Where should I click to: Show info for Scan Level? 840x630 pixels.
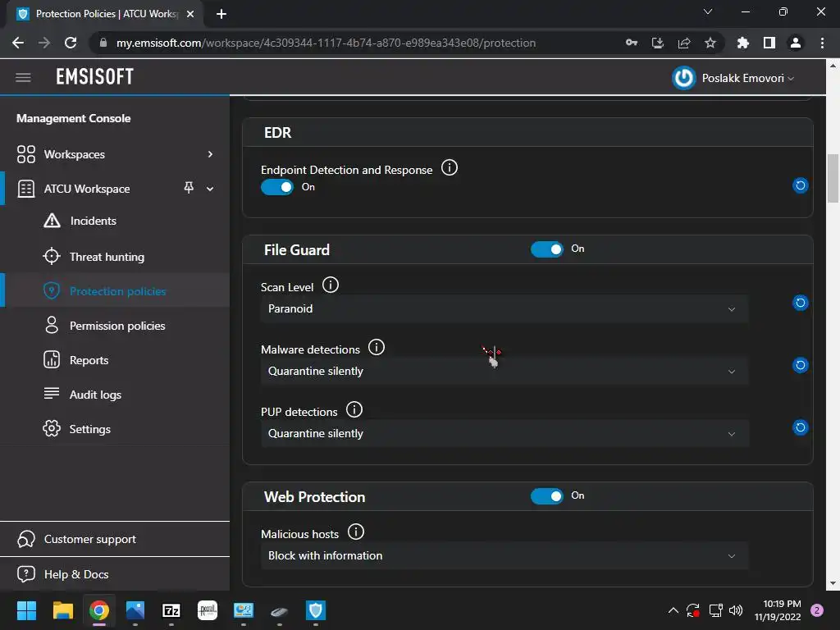point(331,285)
